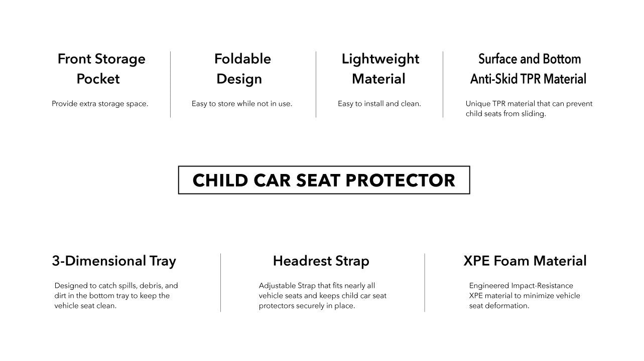This screenshot has height=361, width=644.
Task: Click the Lightweight Material heading
Action: [380, 69]
